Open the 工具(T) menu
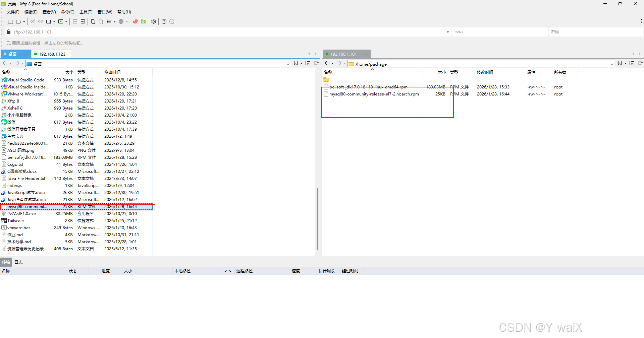This screenshot has height=338, width=644. click(86, 12)
